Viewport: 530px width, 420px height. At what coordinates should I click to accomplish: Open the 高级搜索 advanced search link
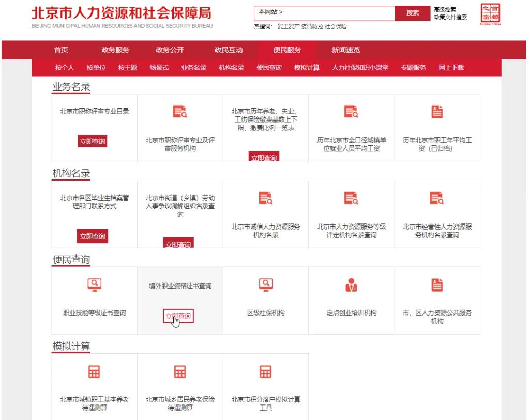point(445,9)
